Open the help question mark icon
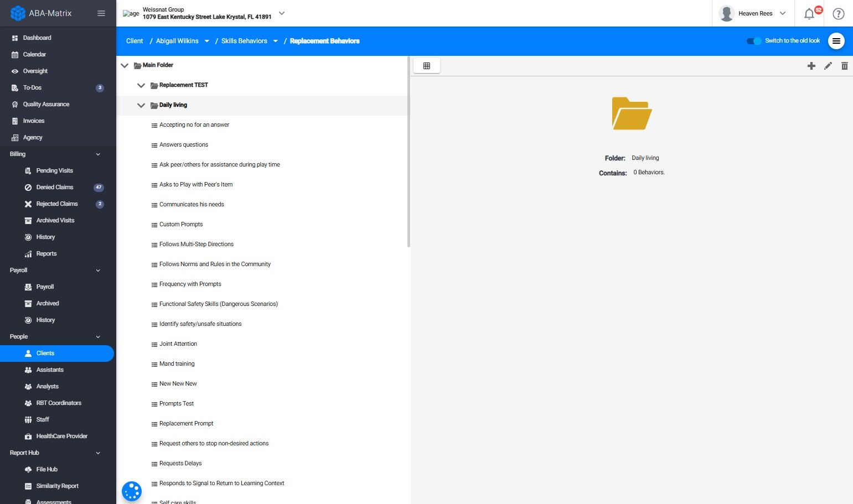 (839, 14)
